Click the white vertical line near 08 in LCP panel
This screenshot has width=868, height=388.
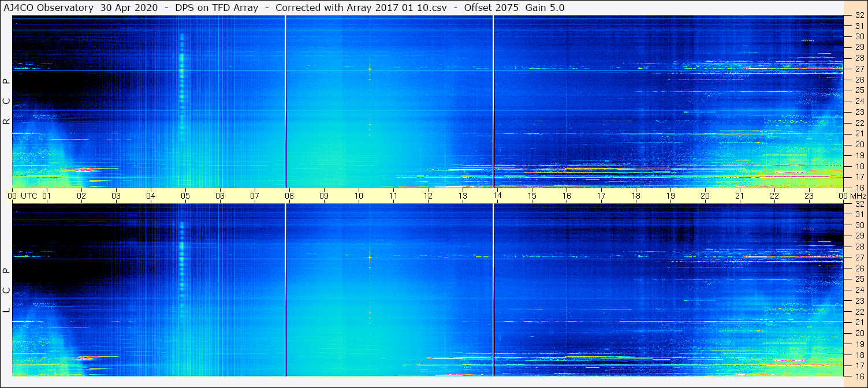click(x=286, y=290)
